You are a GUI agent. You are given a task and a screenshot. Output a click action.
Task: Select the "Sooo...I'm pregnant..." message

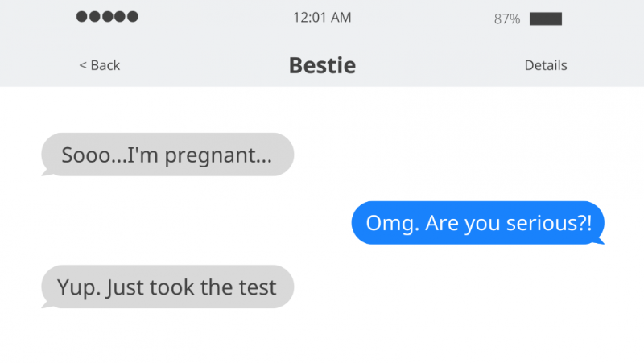[x=167, y=155]
